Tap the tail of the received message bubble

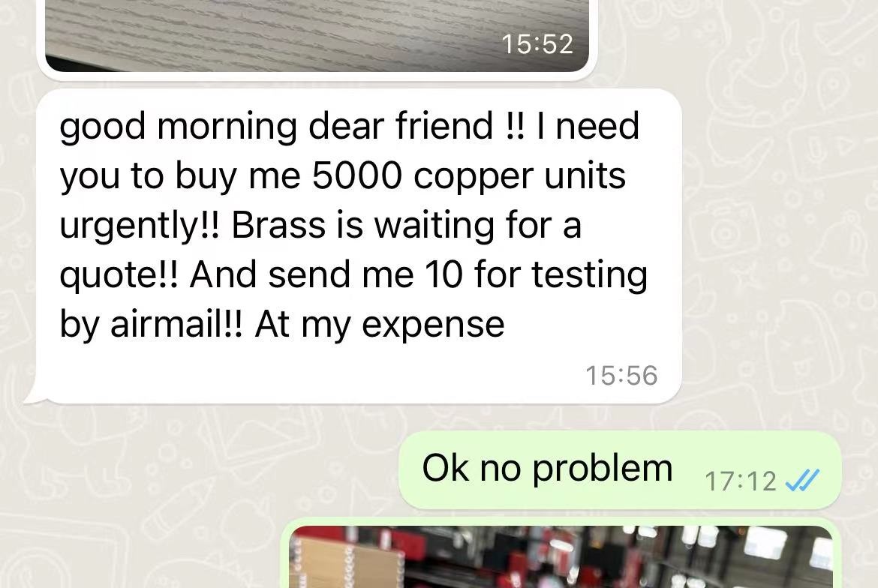pyautogui.click(x=34, y=394)
